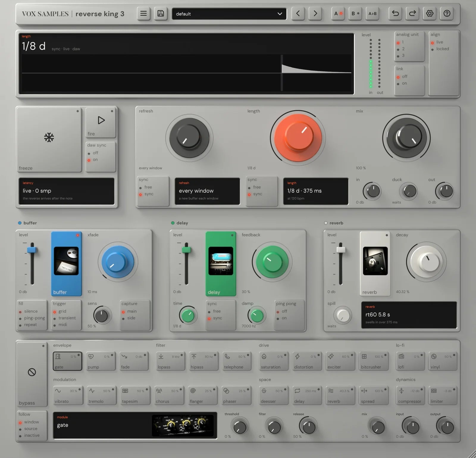Go to next preset arrow
The height and width of the screenshot is (458, 476).
(x=315, y=14)
